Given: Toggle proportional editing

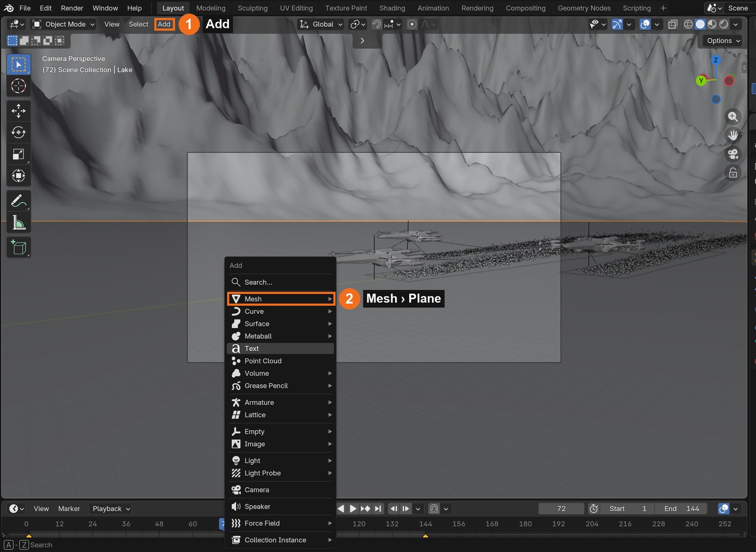Looking at the screenshot, I should coord(412,24).
